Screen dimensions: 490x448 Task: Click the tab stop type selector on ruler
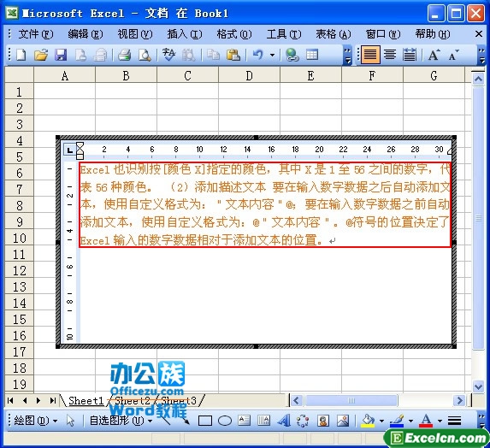pyautogui.click(x=69, y=150)
